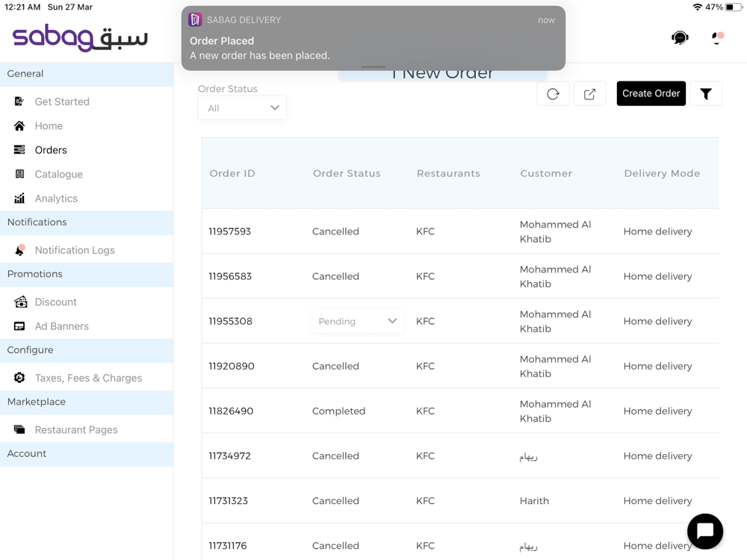The image size is (747, 560).
Task: Open the filter funnel button
Action: [x=706, y=94]
